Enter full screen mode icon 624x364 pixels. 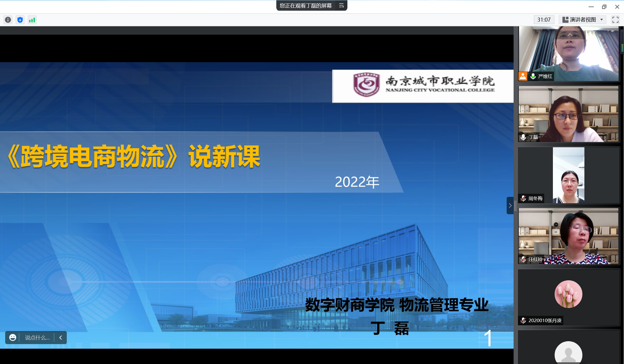[x=615, y=20]
